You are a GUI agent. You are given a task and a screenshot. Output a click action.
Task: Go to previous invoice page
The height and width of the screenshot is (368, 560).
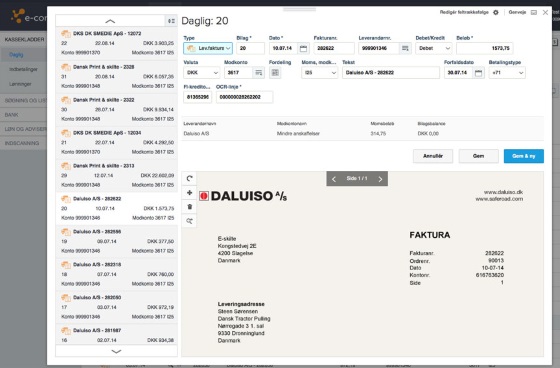pos(334,179)
